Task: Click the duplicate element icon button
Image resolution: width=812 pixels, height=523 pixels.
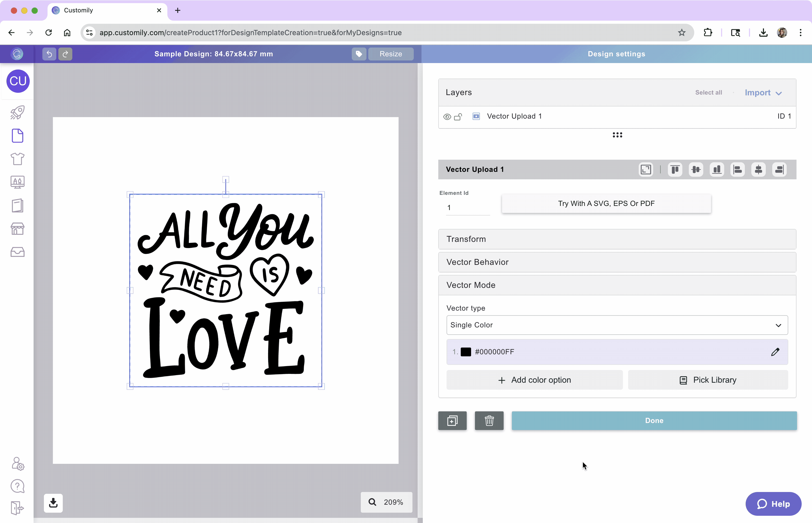Action: [x=452, y=420]
